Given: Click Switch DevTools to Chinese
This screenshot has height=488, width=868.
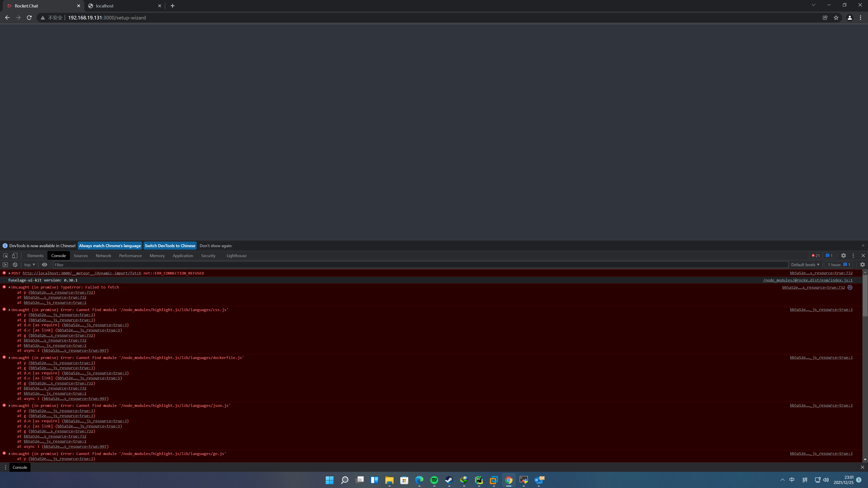Looking at the screenshot, I should coord(170,246).
